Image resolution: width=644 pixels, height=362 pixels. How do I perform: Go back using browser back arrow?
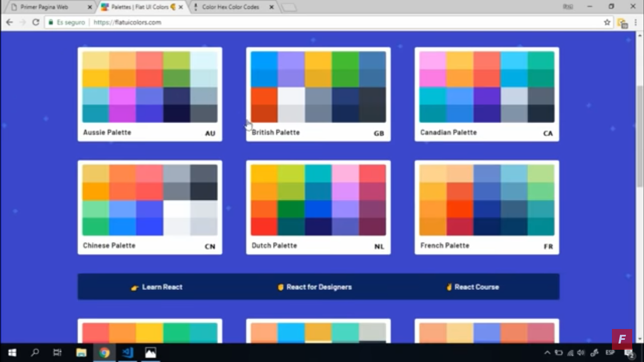pos(9,22)
